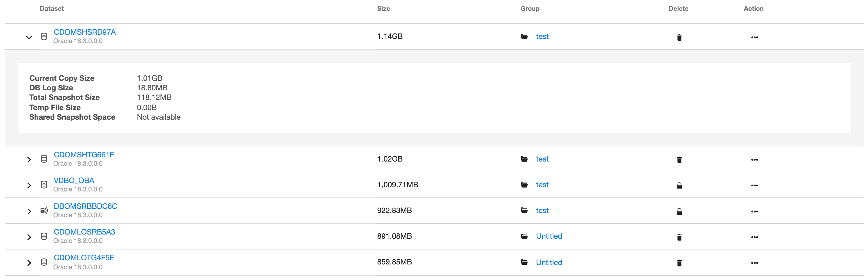This screenshot has height=280, width=868.
Task: Click the replica database icon beside DBOMSRBBDC6C
Action: pos(44,211)
